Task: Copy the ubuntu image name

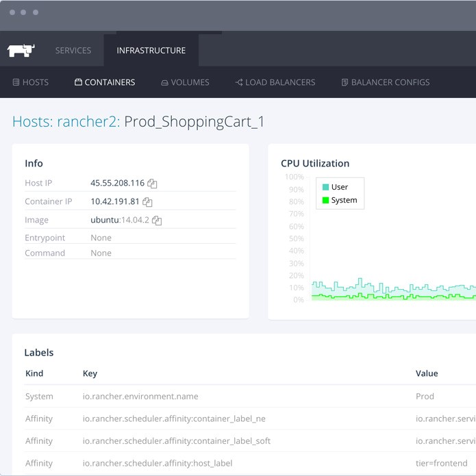Action: [x=157, y=221]
